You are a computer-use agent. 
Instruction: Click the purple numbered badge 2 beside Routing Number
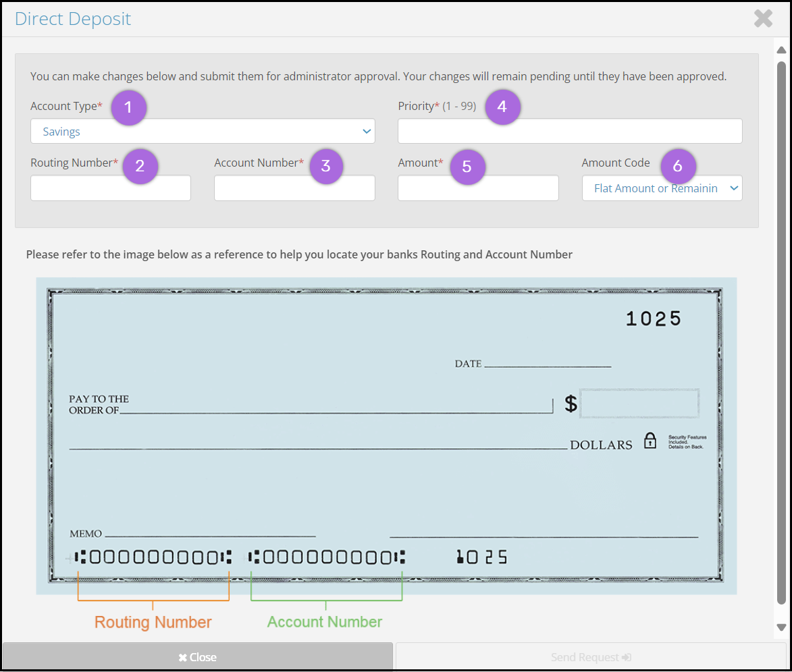click(140, 166)
